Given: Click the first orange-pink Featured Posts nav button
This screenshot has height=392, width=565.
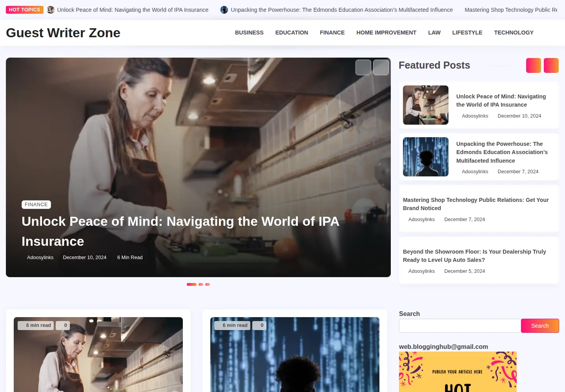Looking at the screenshot, I should 534,65.
